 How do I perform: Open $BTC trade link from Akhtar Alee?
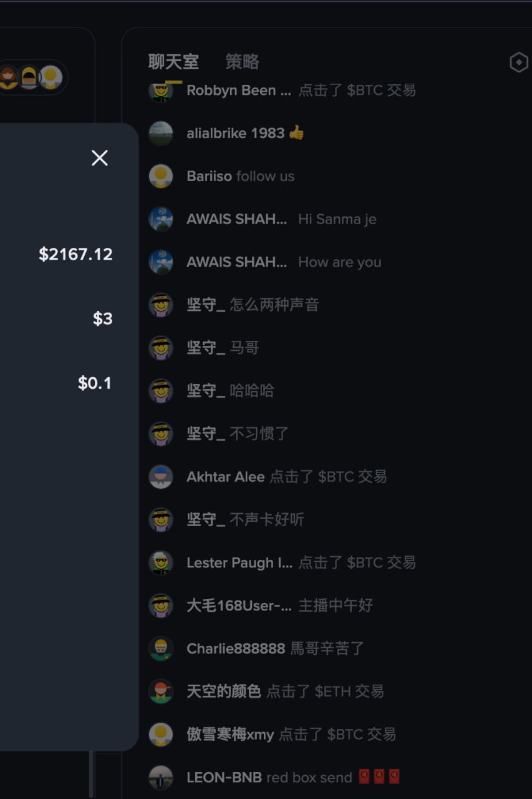[352, 477]
